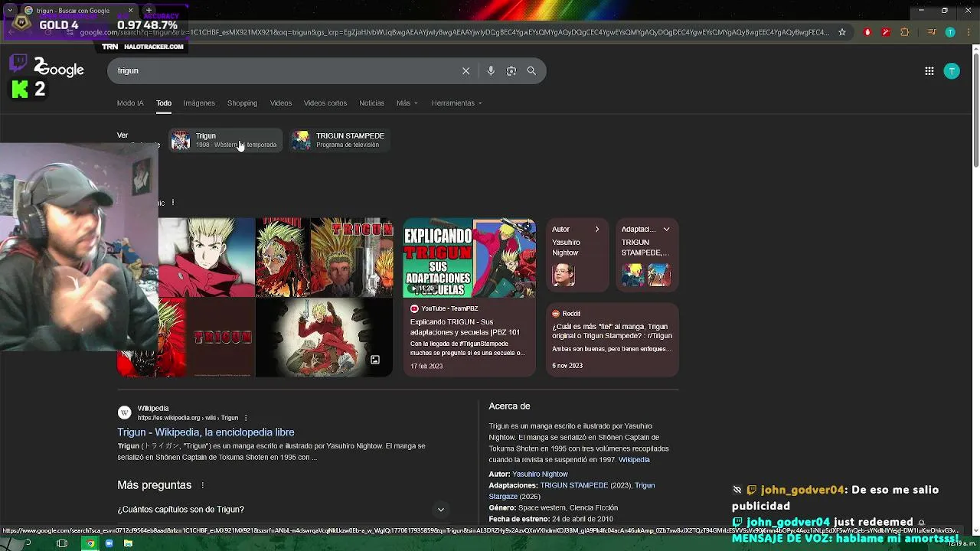Switch to the Shopping tab

click(242, 103)
